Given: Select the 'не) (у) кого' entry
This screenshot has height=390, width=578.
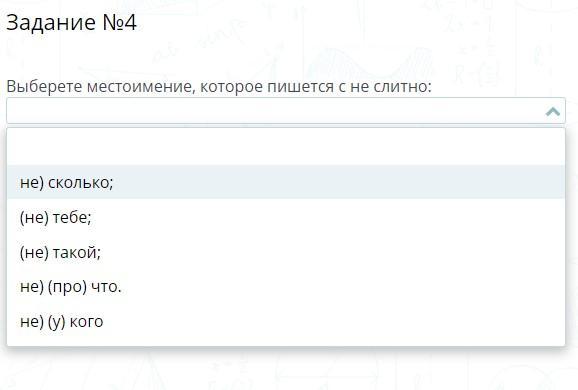Looking at the screenshot, I should pos(286,321).
